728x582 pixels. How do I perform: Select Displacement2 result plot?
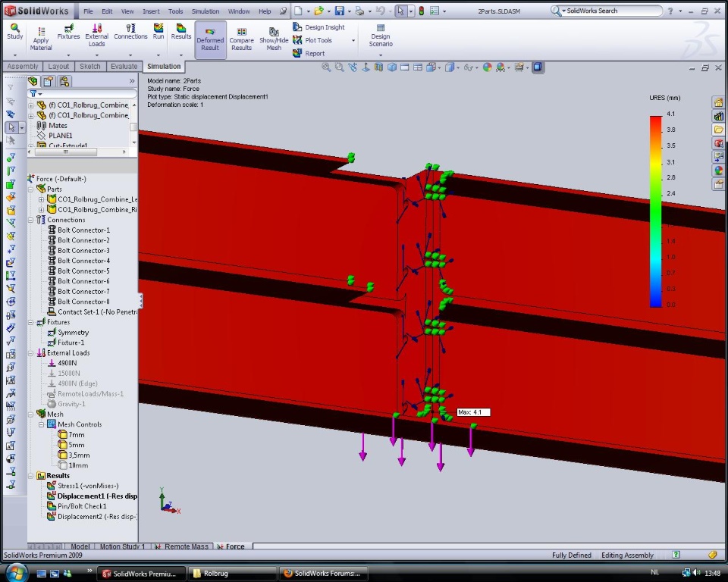tap(93, 517)
